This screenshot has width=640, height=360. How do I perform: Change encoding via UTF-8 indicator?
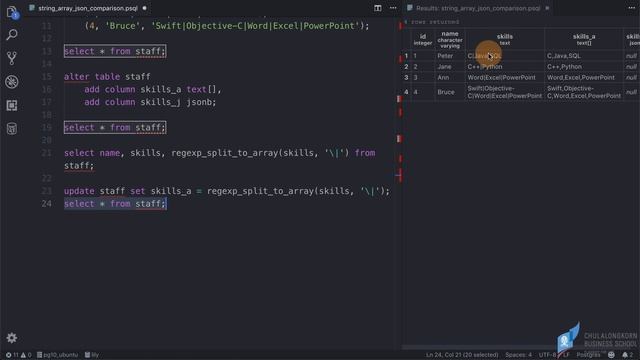(x=547, y=355)
